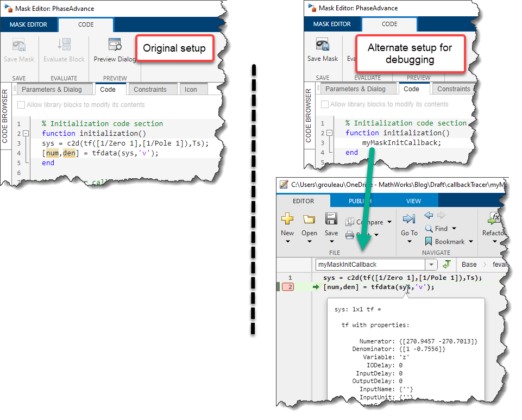Click the New file plus icon
Image resolution: width=522 pixels, height=420 pixels.
coord(287,220)
